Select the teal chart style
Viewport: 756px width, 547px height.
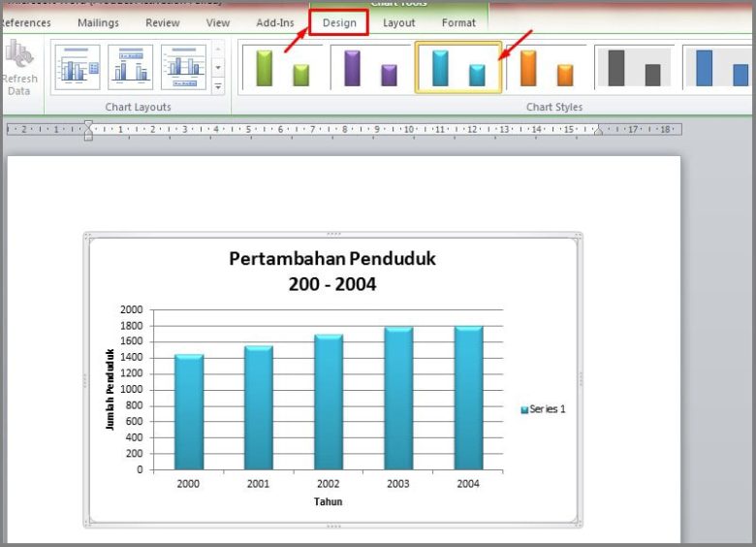click(x=458, y=68)
